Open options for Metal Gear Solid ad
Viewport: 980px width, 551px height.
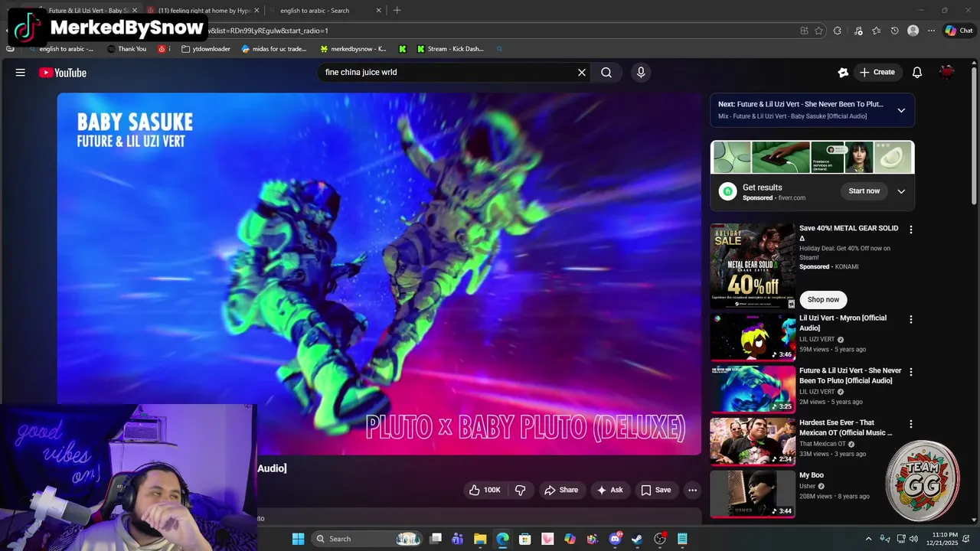(x=910, y=230)
